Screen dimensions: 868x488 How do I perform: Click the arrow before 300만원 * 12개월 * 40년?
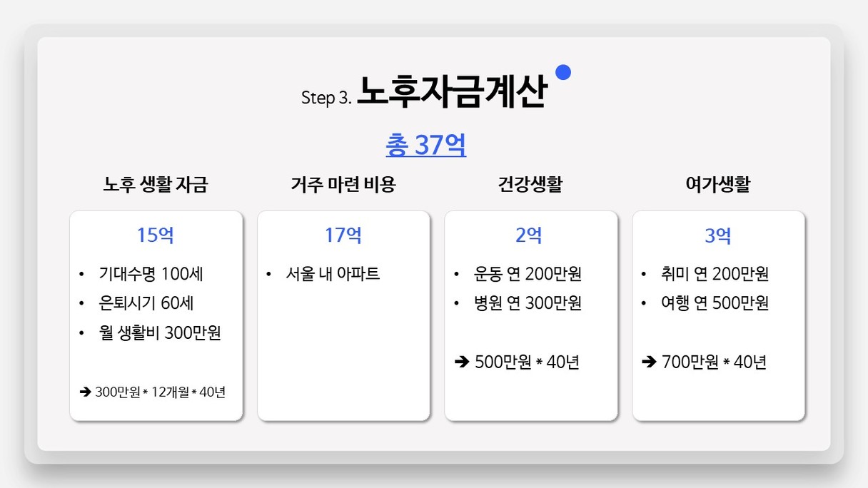click(x=85, y=392)
